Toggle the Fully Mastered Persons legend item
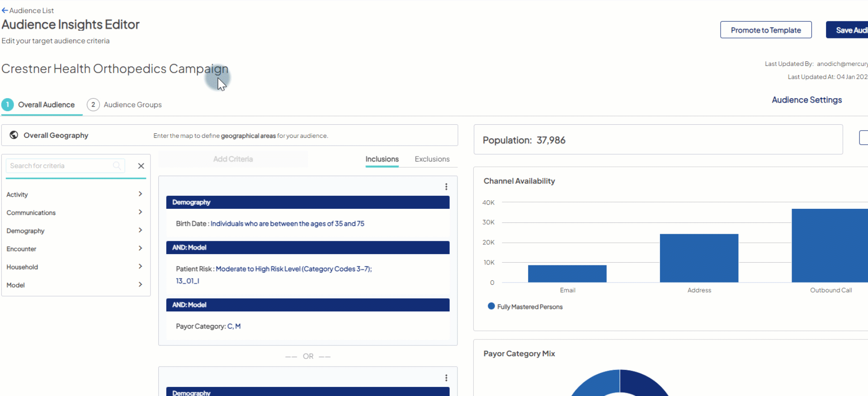Screen dimensions: 868x396 (x=525, y=306)
